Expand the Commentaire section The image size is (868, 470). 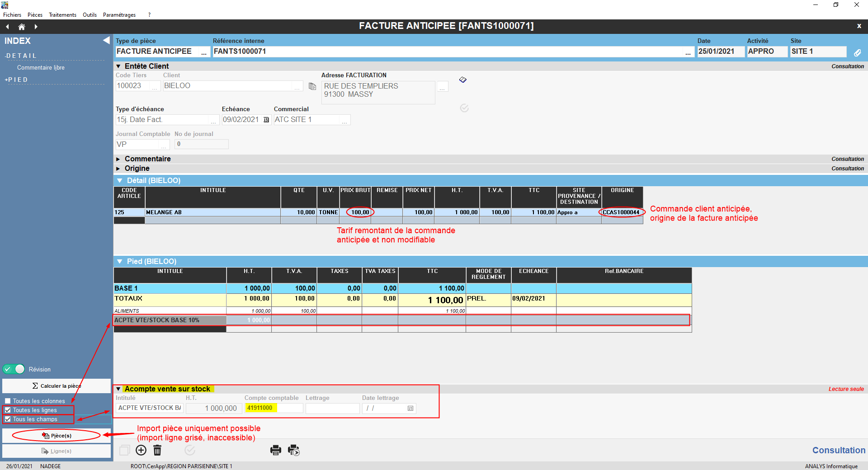pyautogui.click(x=118, y=159)
